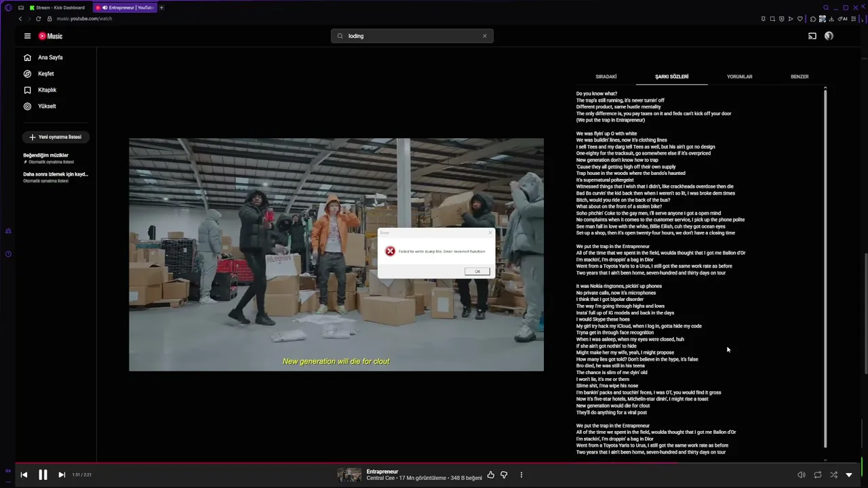The image size is (868, 488).
Task: Click the artist name Central Cee
Action: tap(382, 479)
